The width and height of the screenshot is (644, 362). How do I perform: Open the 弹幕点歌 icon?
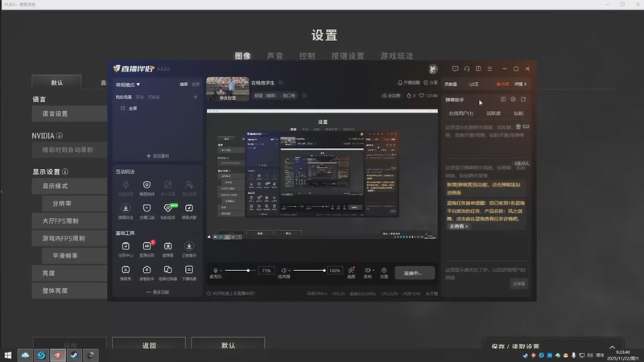[189, 208]
